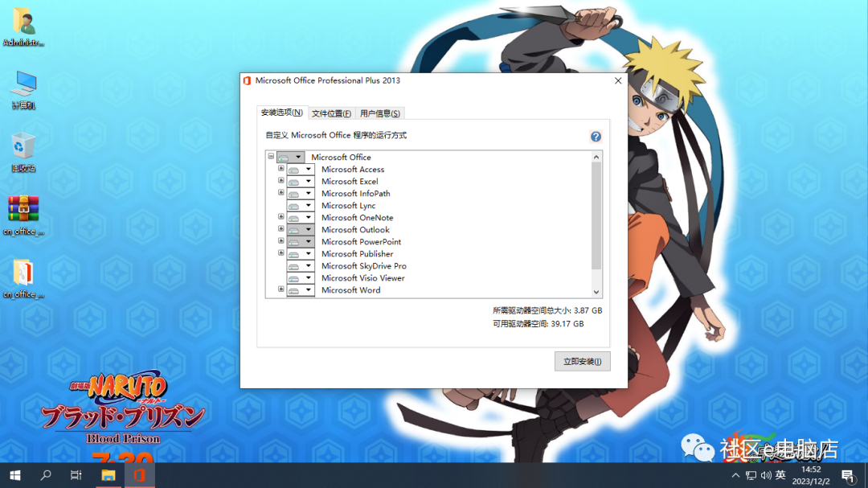Open the Microsoft Outlook install dropdown
Screen dimensions: 868x488
click(301, 230)
